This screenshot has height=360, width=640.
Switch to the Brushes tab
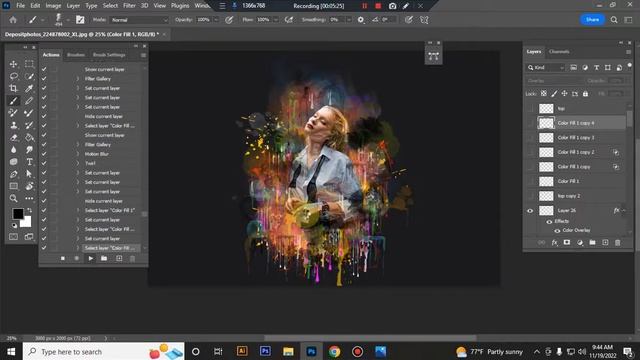pos(76,55)
